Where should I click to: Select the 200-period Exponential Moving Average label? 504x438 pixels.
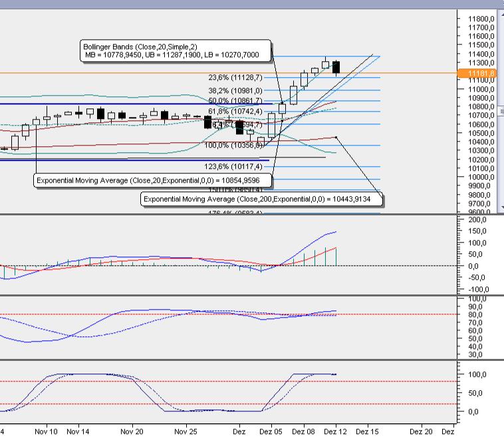click(x=261, y=199)
